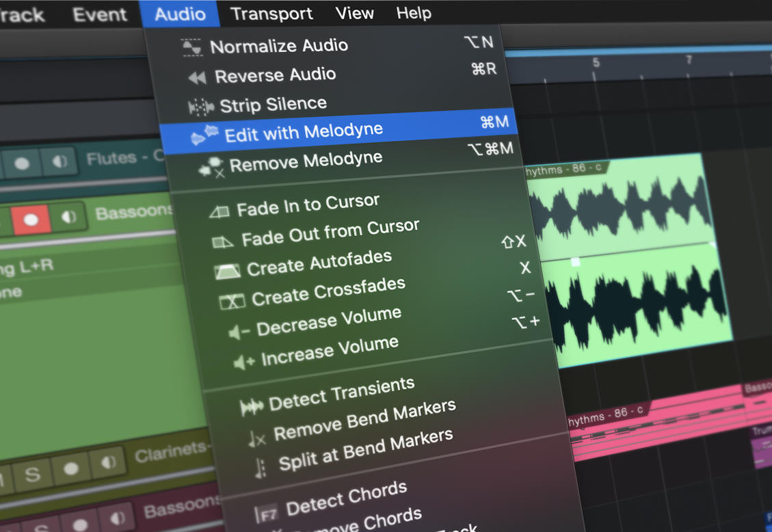Toggle monitor on Clarinets track
772x532 pixels.
coord(108,463)
